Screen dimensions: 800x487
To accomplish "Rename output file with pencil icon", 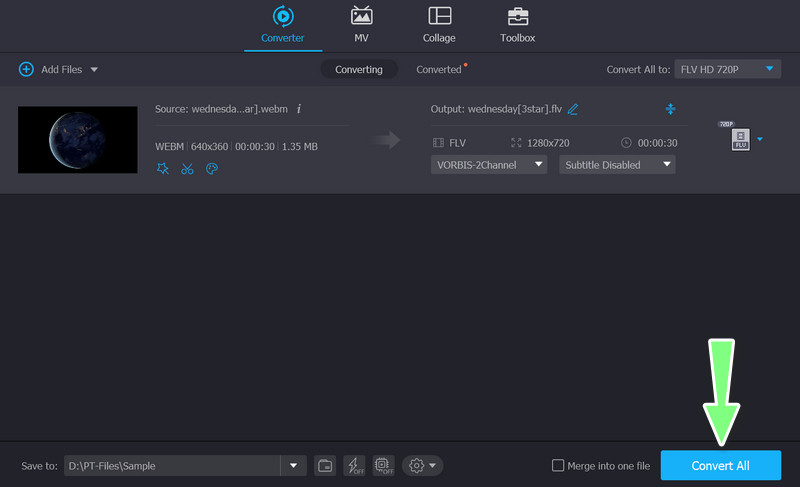I will coord(573,109).
